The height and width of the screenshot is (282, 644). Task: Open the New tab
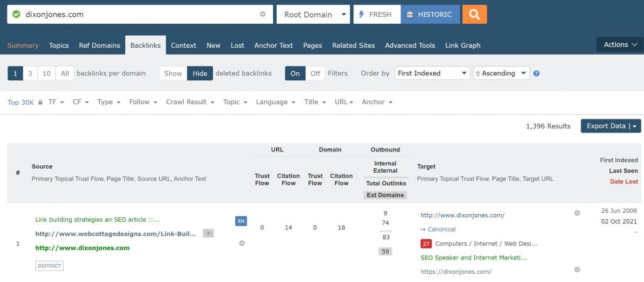214,45
